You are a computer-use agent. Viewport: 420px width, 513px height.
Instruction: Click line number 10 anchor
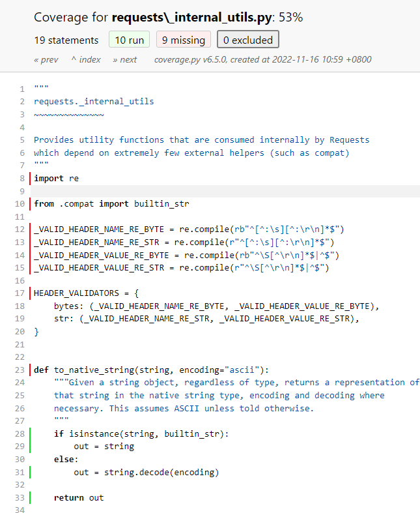(20, 204)
